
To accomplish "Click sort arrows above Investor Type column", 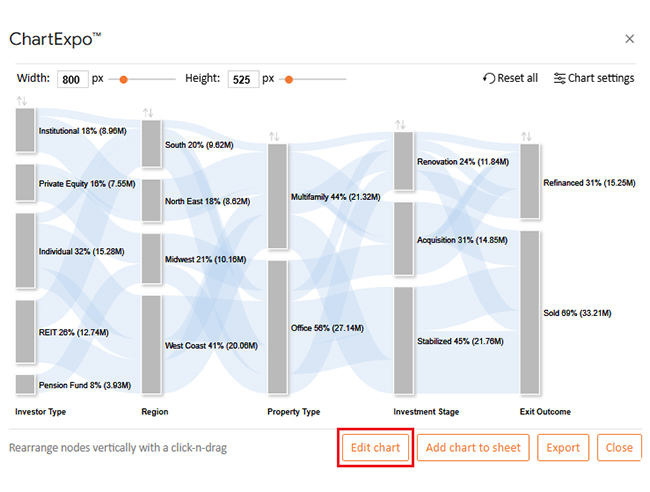I will pos(22,101).
